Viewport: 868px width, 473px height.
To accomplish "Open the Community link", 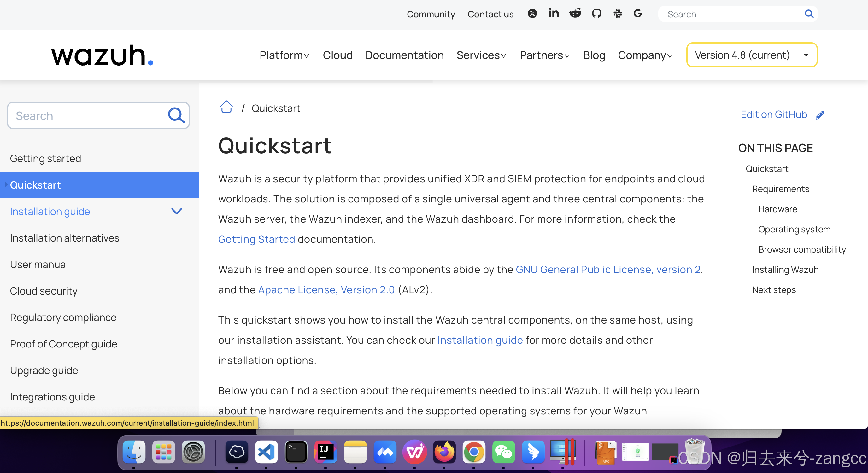I will 431,14.
